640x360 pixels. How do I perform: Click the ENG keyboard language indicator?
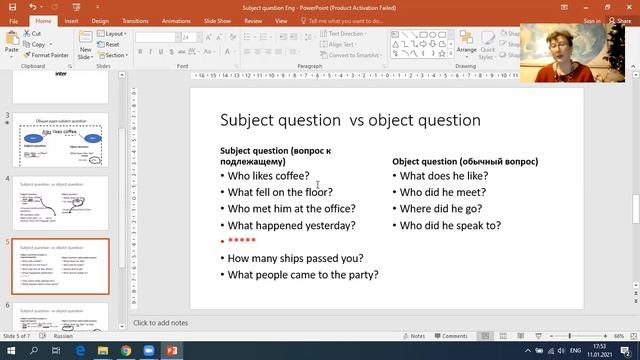[575, 351]
